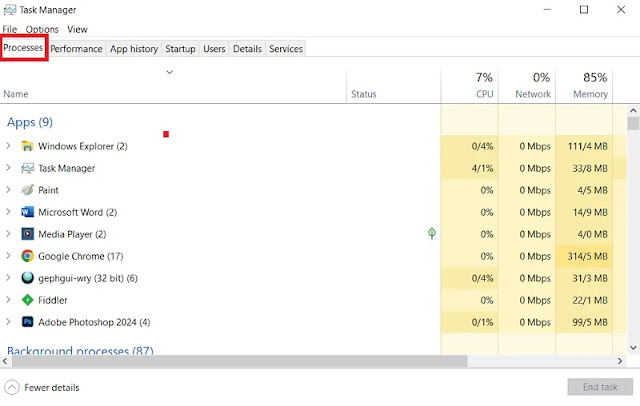Click the 22/1 MB memory cell for Fiddler

pyautogui.click(x=584, y=300)
